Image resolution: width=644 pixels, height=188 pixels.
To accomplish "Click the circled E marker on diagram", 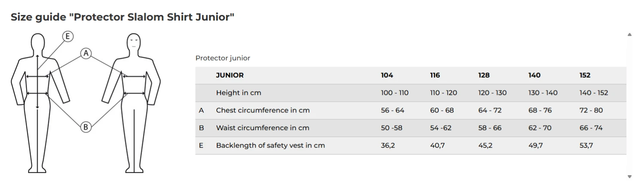I will (x=67, y=36).
